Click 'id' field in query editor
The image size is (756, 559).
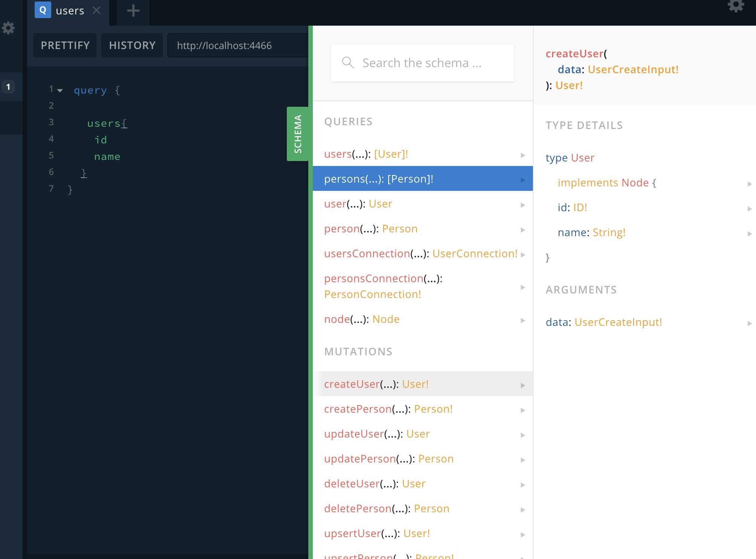(x=101, y=140)
